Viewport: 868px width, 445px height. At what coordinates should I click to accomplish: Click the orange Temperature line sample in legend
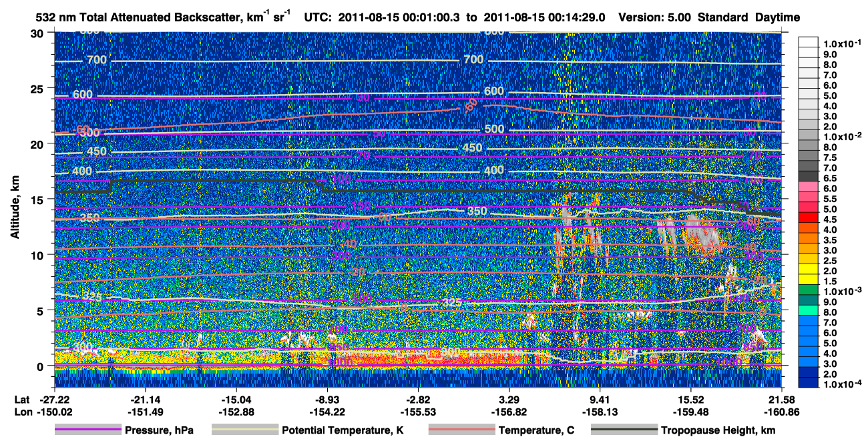click(x=461, y=430)
